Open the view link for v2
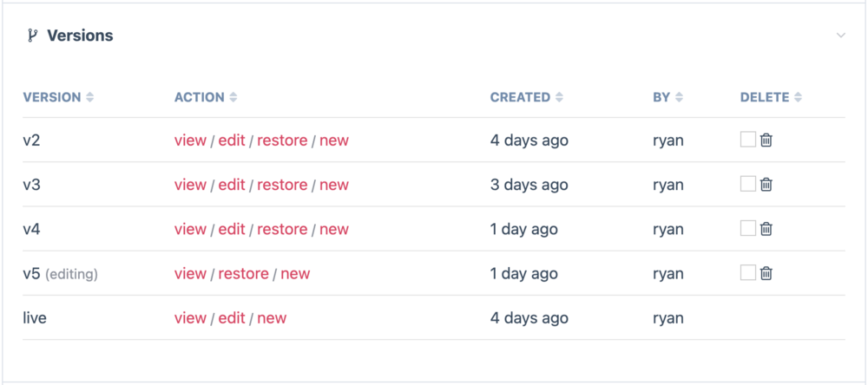The height and width of the screenshot is (385, 868). 190,140
